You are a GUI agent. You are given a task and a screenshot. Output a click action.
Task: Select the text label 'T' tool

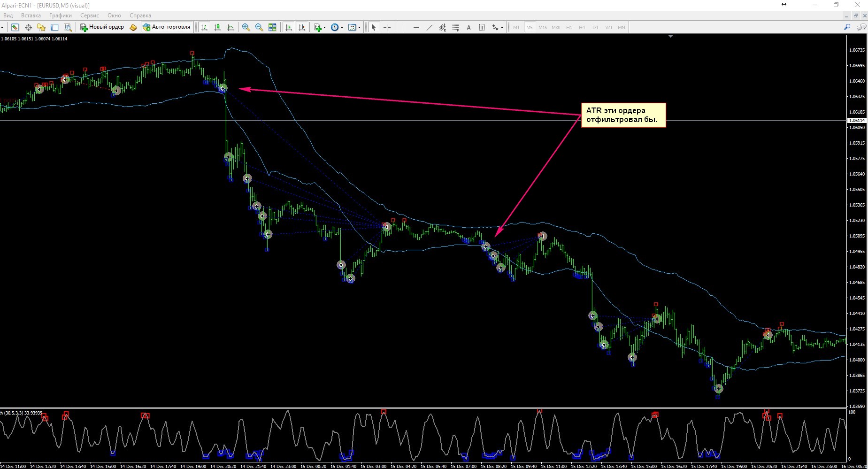pyautogui.click(x=482, y=27)
